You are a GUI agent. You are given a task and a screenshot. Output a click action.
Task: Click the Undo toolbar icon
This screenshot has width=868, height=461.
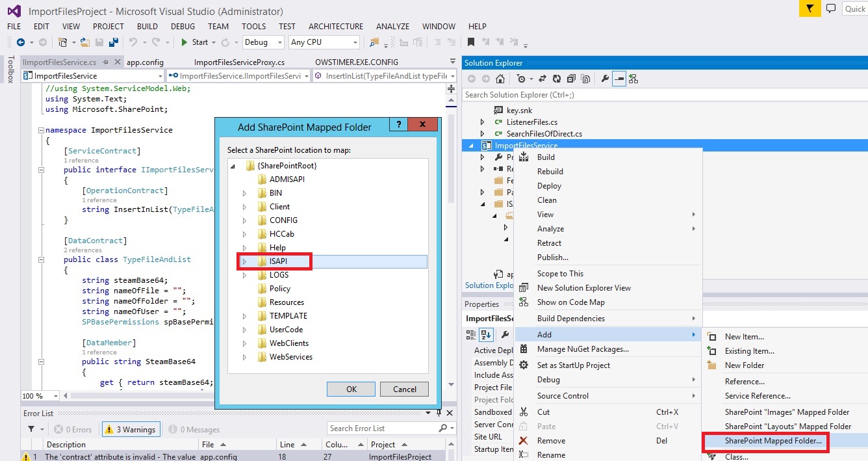[x=133, y=42]
